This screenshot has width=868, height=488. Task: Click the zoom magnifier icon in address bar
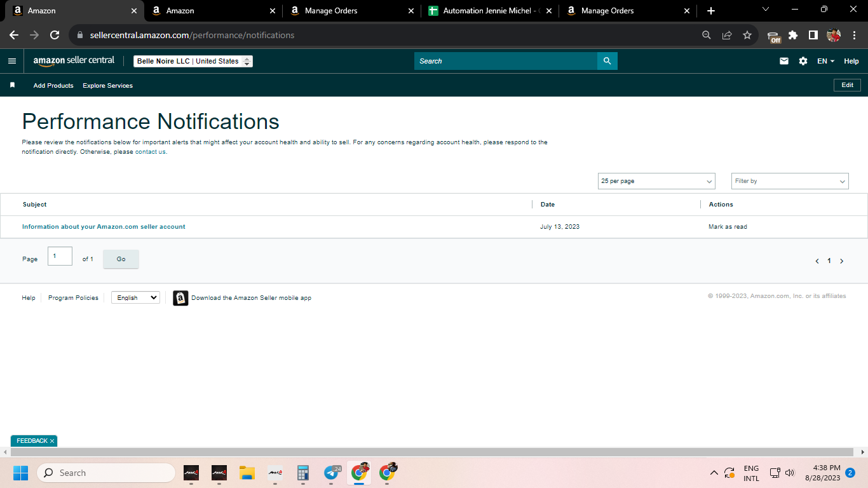707,35
